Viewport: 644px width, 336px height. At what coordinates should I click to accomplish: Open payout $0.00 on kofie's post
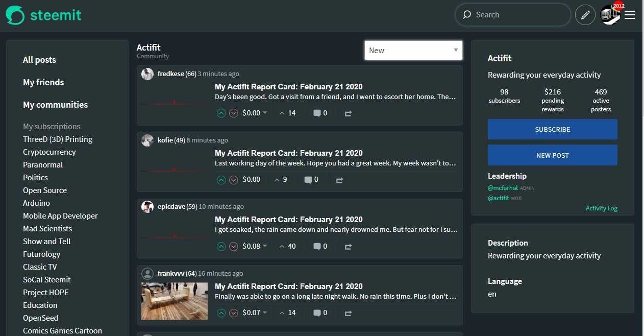(251, 180)
